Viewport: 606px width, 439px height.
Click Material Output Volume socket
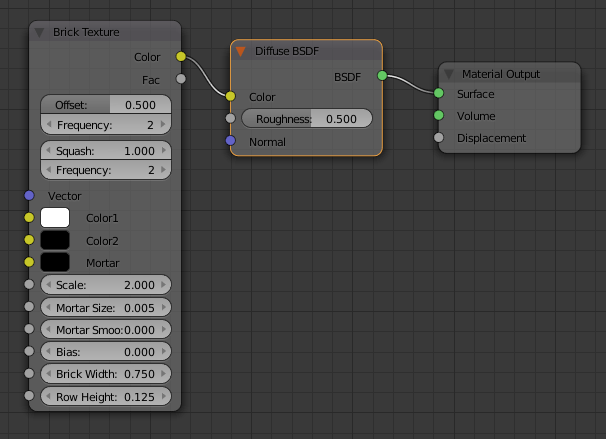point(439,115)
